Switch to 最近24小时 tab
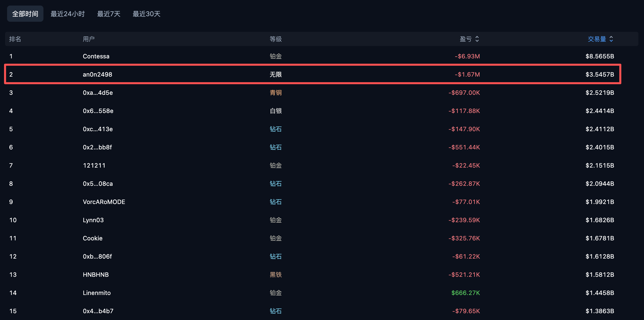Screen dimensions: 644x320 click(68, 14)
